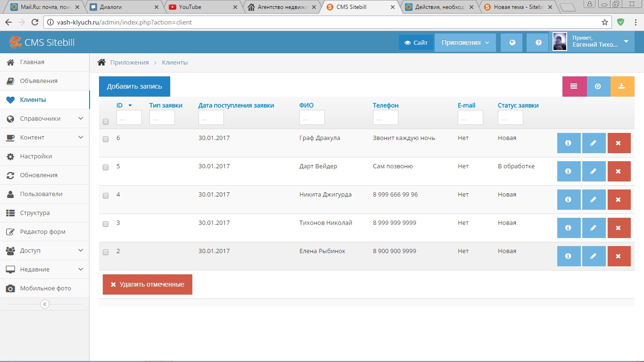
Task: Click the Удалить отмеченные button
Action: pos(147,284)
